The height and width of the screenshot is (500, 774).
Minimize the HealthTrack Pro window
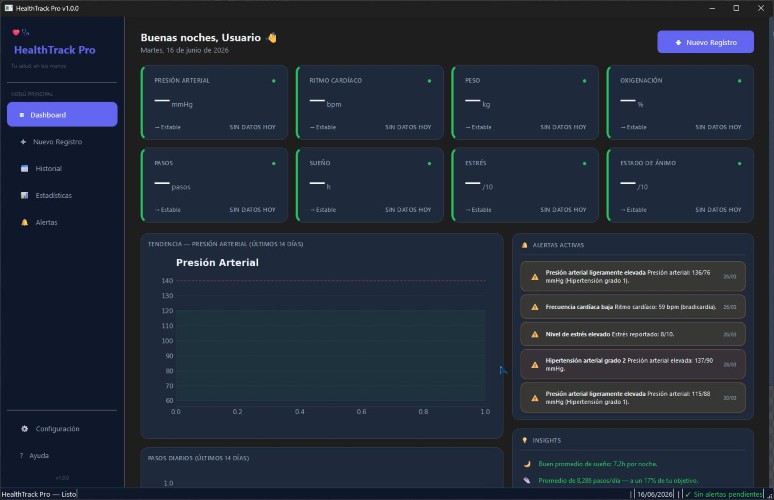712,8
